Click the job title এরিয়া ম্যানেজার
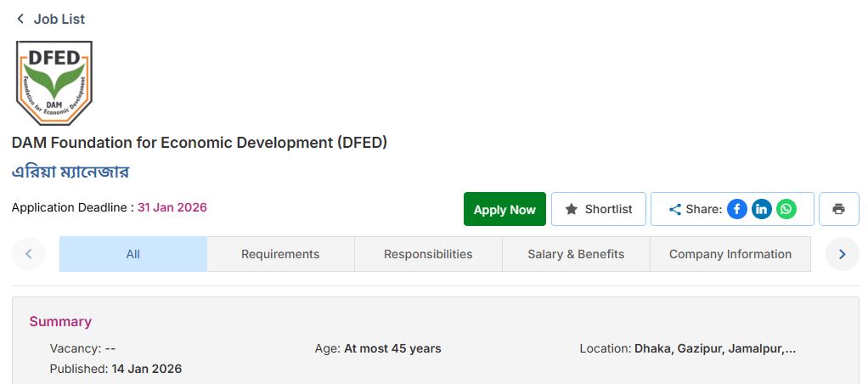Image resolution: width=868 pixels, height=384 pixels. point(70,172)
